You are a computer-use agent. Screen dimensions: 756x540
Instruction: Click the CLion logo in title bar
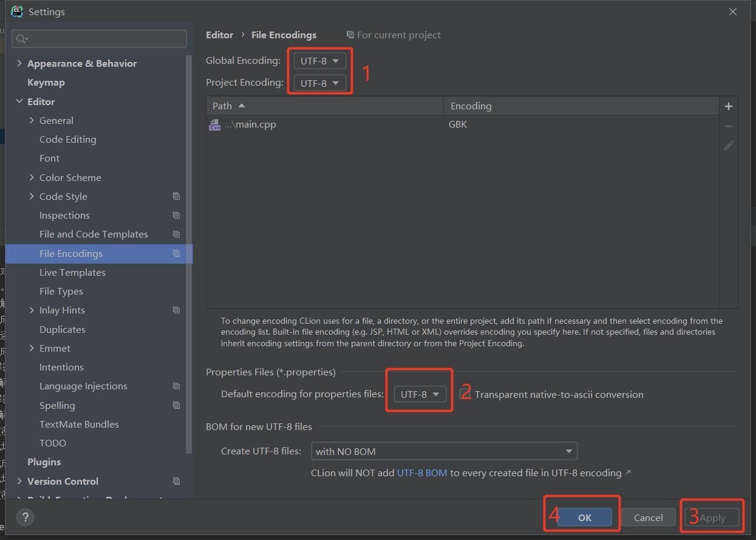click(17, 12)
